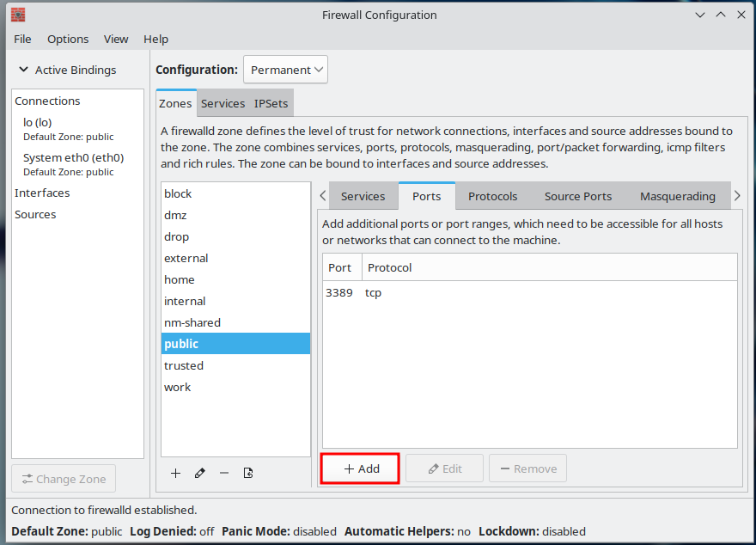This screenshot has width=756, height=545.
Task: Click the Change Zone button
Action: coord(64,479)
